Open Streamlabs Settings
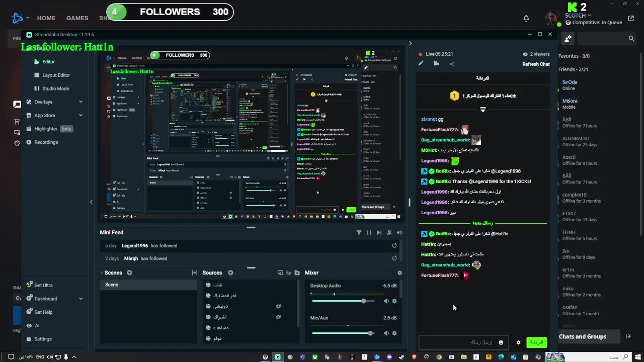 pos(43,339)
